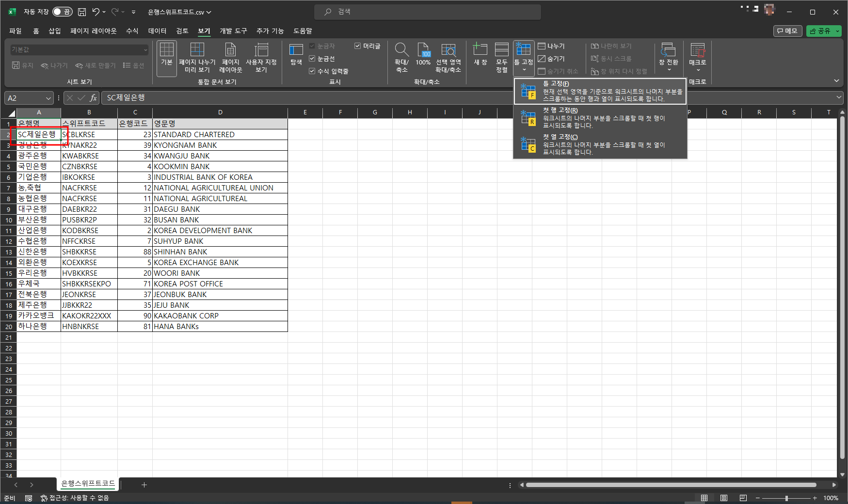Select the 기본 normal view icon
The height and width of the screenshot is (504, 848).
tap(167, 58)
